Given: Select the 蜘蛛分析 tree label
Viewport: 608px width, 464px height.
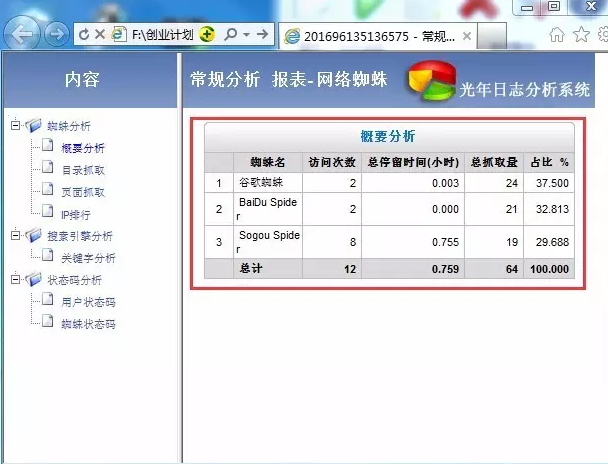Looking at the screenshot, I should tap(69, 126).
